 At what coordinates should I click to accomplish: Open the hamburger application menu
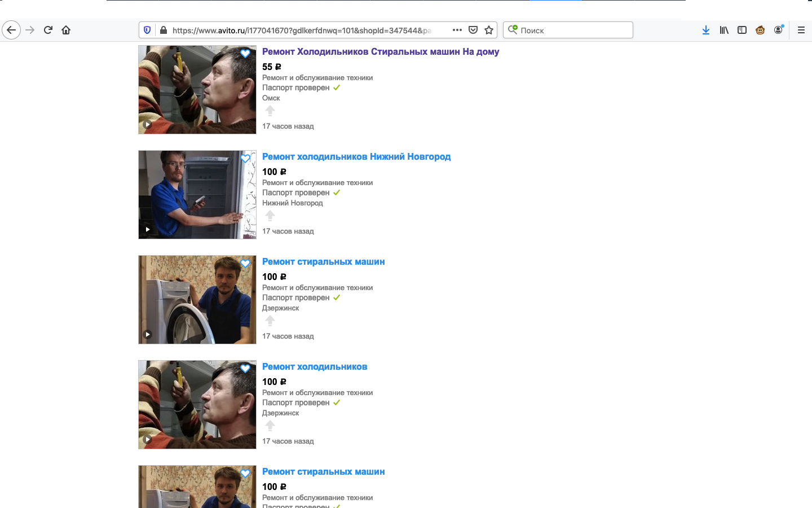click(801, 30)
